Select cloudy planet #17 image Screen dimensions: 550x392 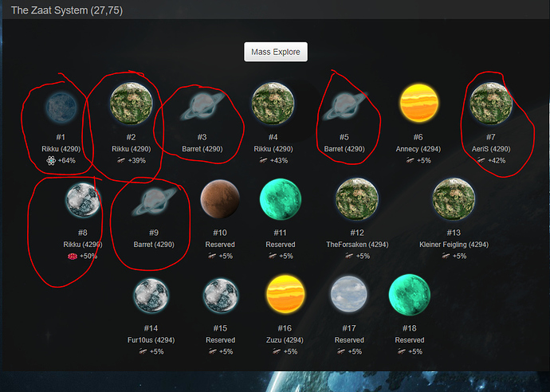click(349, 294)
